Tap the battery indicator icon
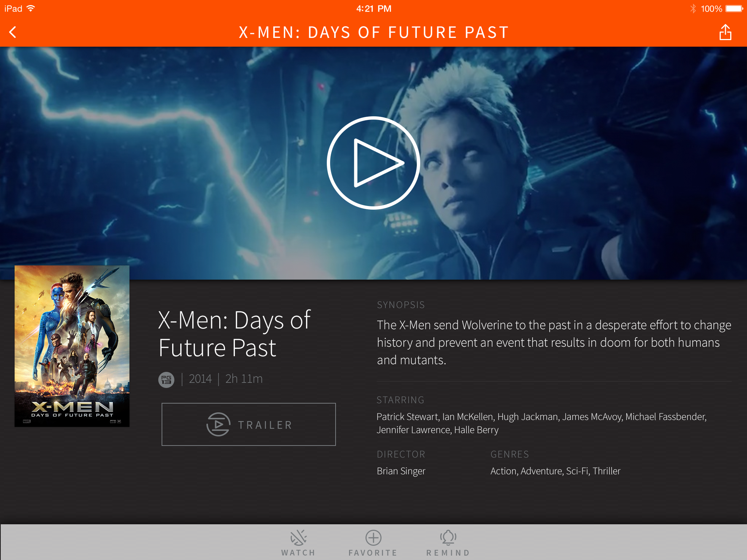Viewport: 747px width, 560px height. coord(734,8)
